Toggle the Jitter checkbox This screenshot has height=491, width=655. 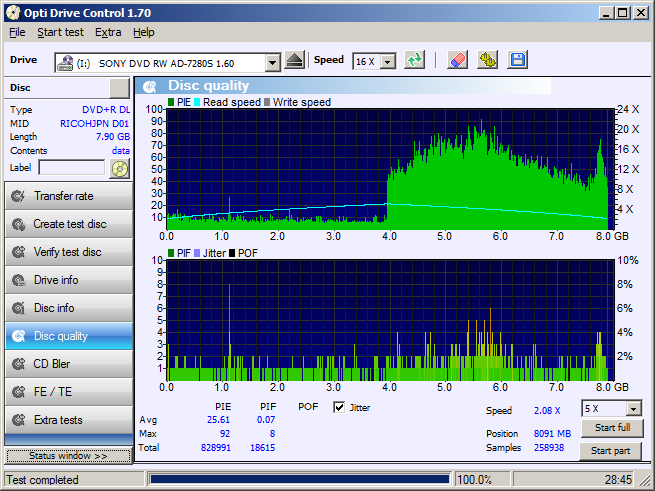click(x=339, y=407)
